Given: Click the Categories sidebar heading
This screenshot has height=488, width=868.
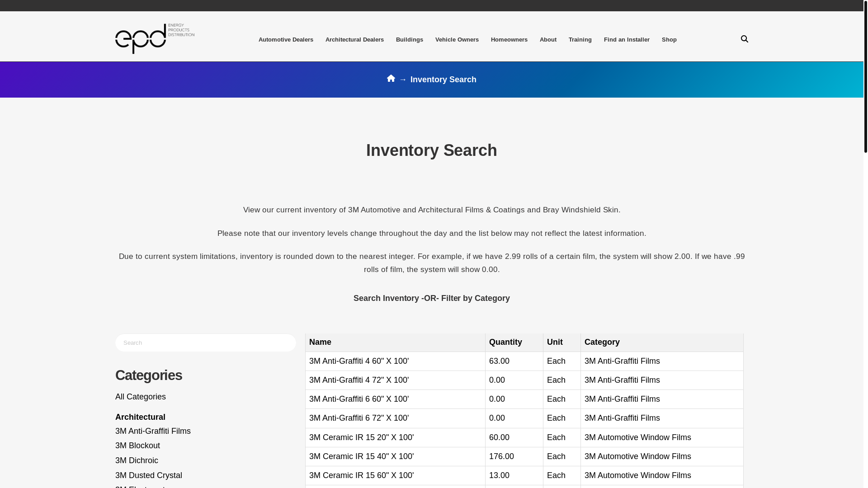Looking at the screenshot, I should [149, 375].
